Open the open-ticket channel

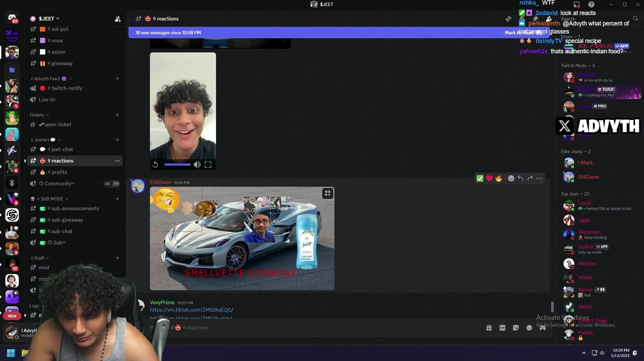click(75, 125)
